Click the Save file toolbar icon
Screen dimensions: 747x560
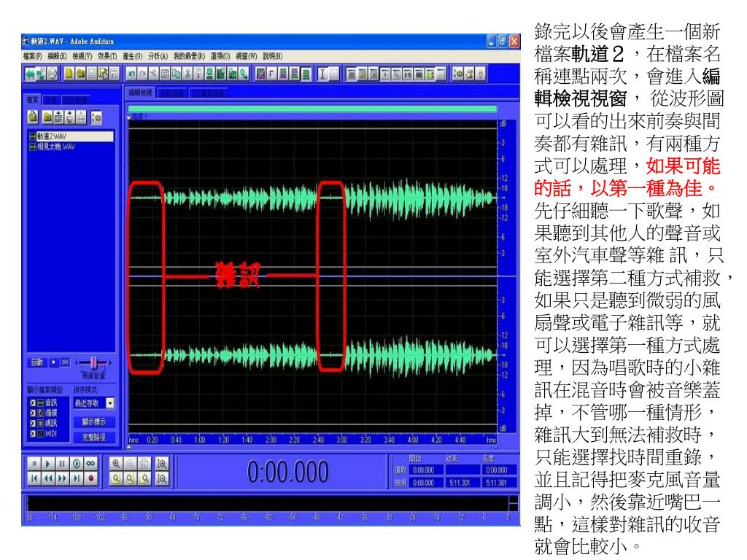point(91,74)
